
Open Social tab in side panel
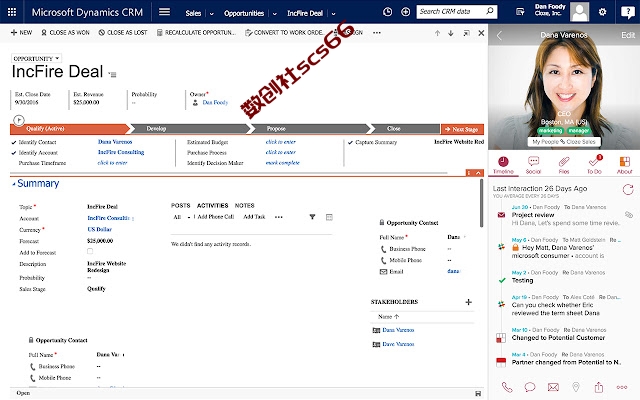click(533, 165)
